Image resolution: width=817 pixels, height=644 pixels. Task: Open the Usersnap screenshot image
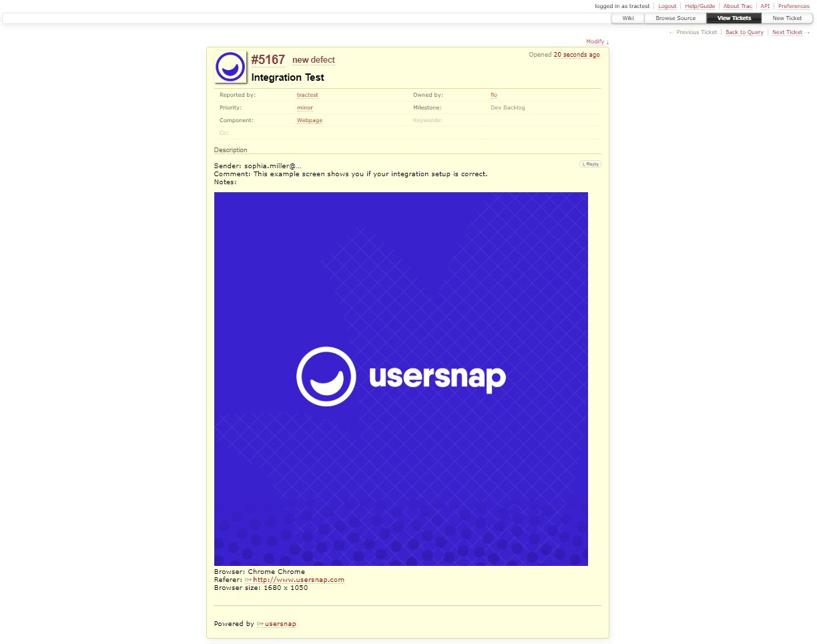point(401,379)
